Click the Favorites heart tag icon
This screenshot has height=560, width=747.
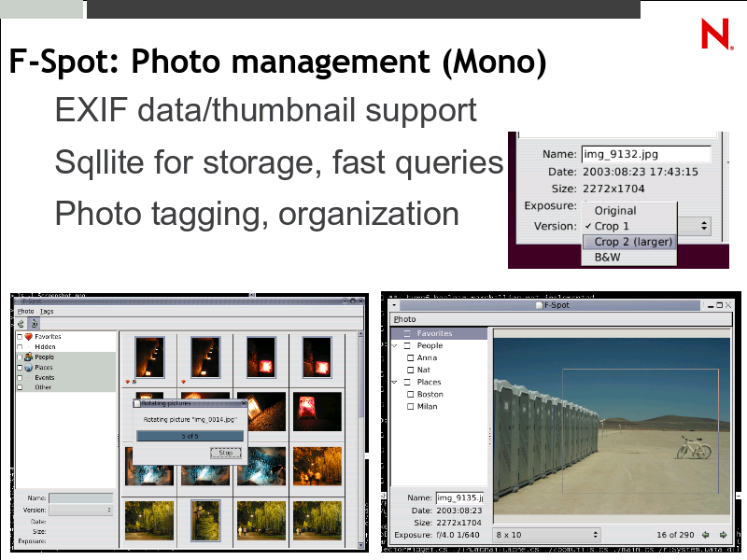coord(28,337)
